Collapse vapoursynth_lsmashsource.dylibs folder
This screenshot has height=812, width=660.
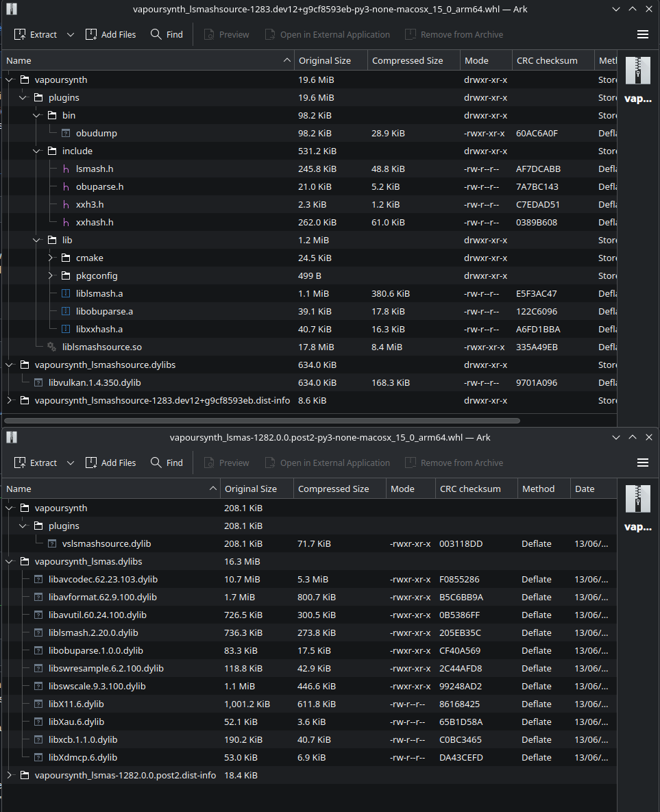coord(10,365)
